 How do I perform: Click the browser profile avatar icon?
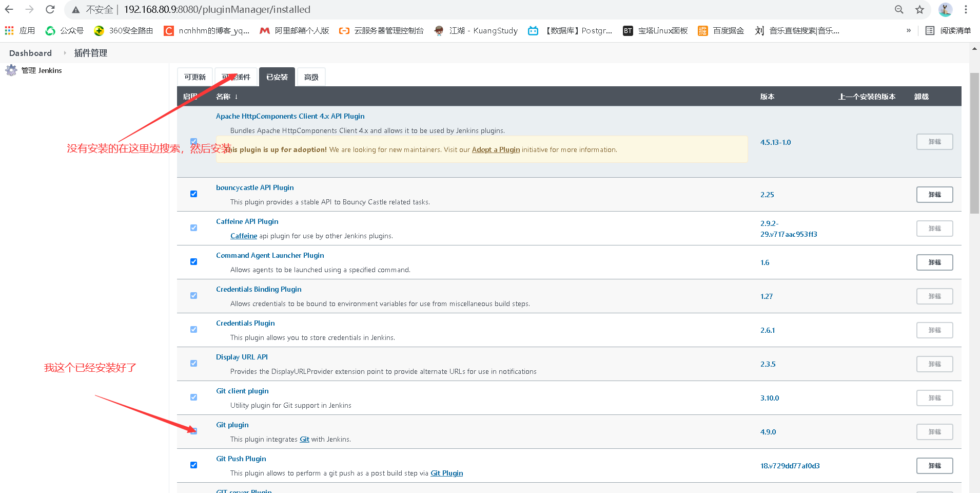[945, 9]
